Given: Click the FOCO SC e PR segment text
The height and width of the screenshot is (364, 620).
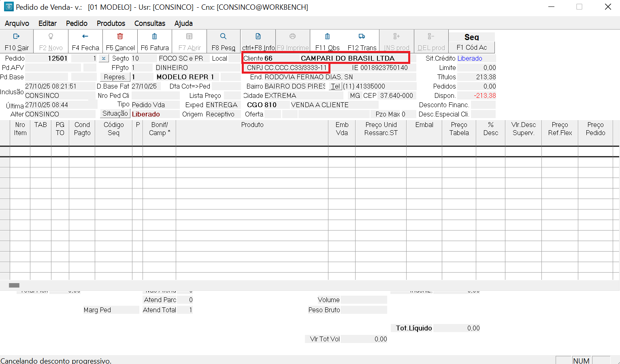Looking at the screenshot, I should click(x=181, y=58).
